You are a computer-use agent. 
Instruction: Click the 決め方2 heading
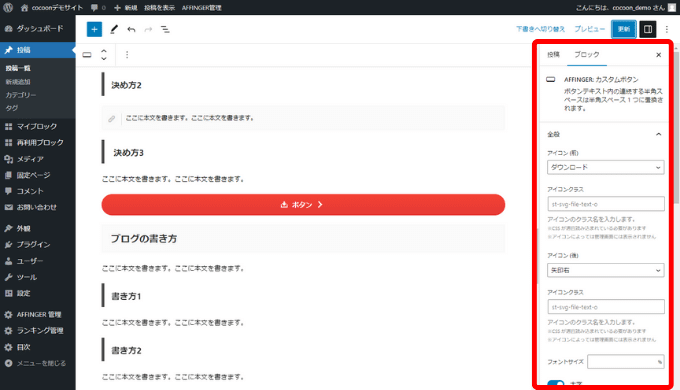(x=126, y=85)
